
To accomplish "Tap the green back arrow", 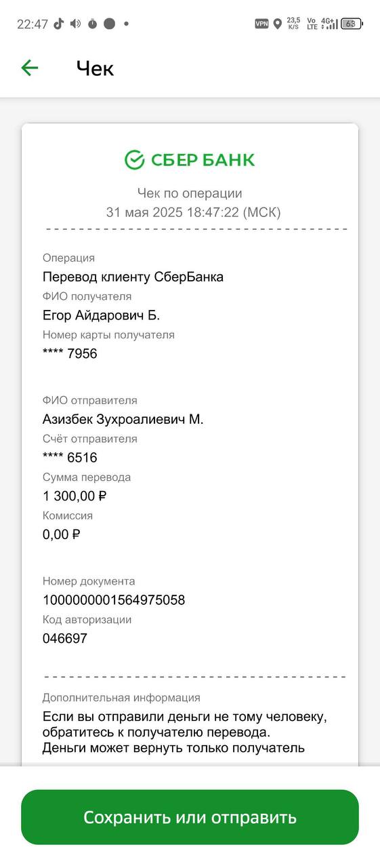I will click(x=30, y=68).
